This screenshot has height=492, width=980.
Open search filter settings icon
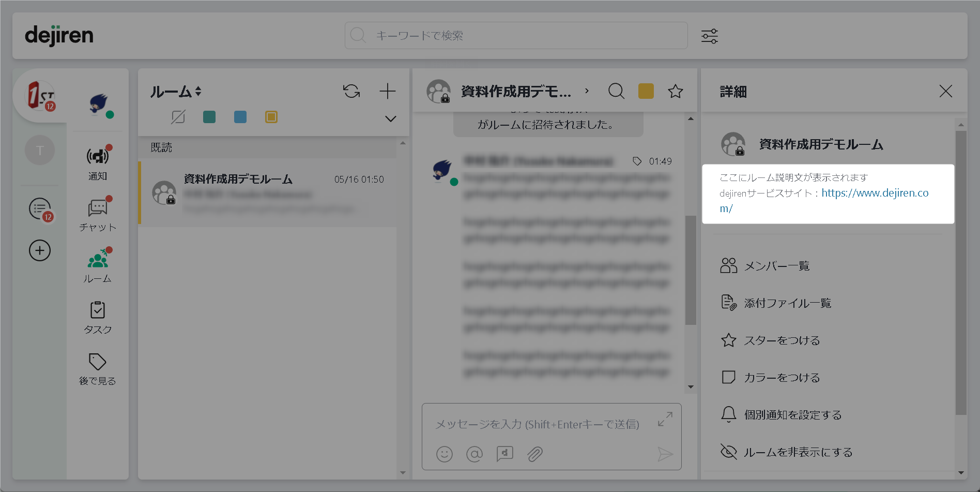(x=709, y=36)
